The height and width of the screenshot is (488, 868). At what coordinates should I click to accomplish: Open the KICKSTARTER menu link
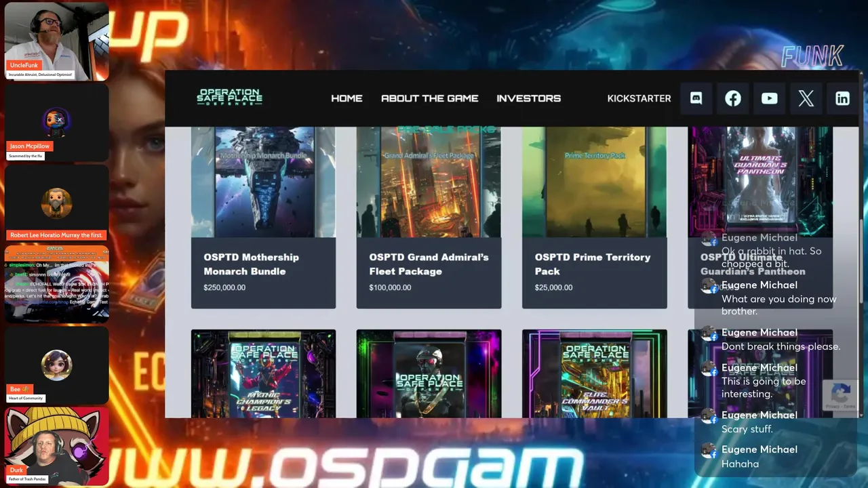pos(639,98)
